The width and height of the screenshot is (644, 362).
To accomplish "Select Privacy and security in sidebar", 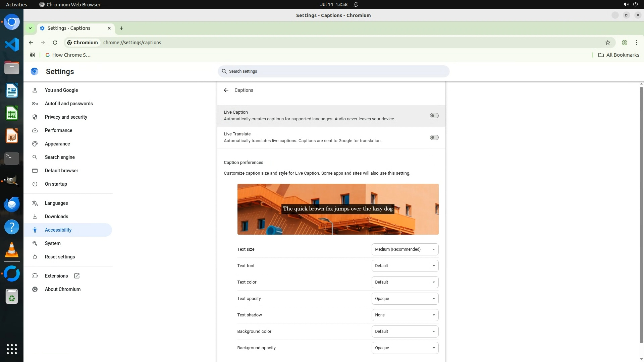I will 66,117.
